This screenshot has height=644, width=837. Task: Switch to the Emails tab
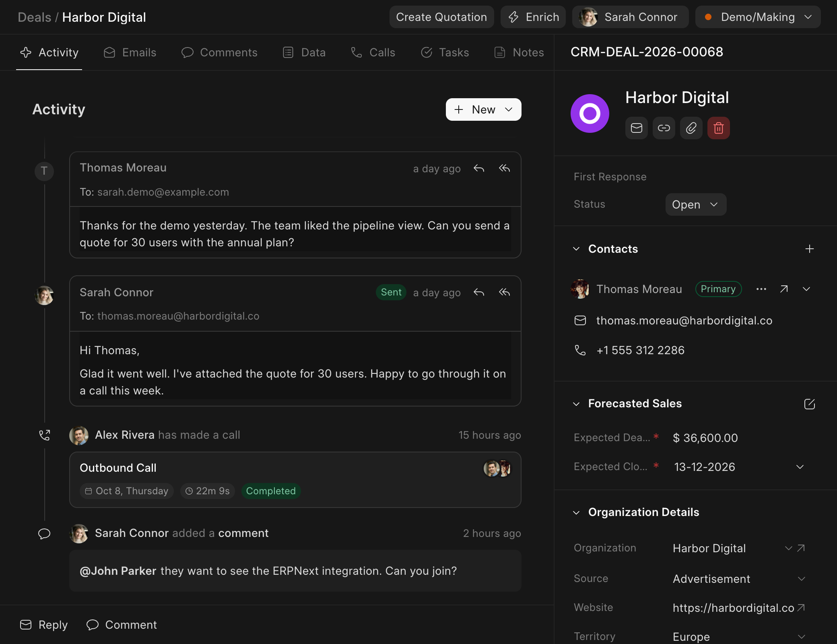click(x=130, y=52)
